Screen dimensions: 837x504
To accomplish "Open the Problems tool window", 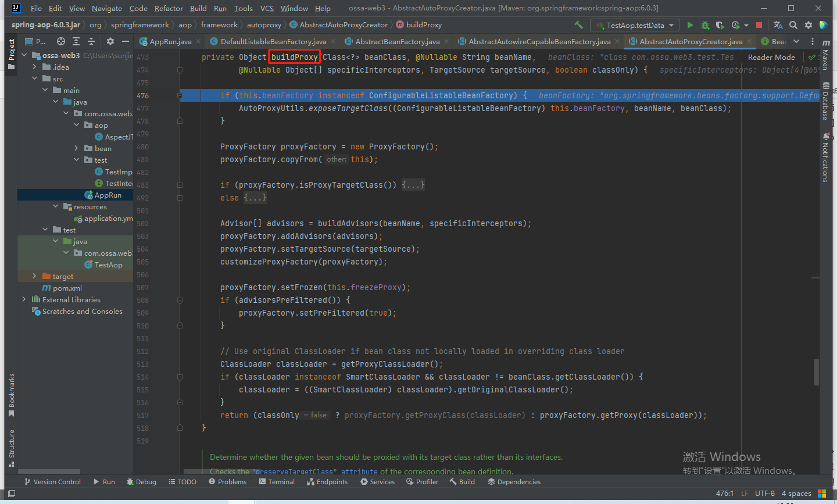I will point(227,481).
